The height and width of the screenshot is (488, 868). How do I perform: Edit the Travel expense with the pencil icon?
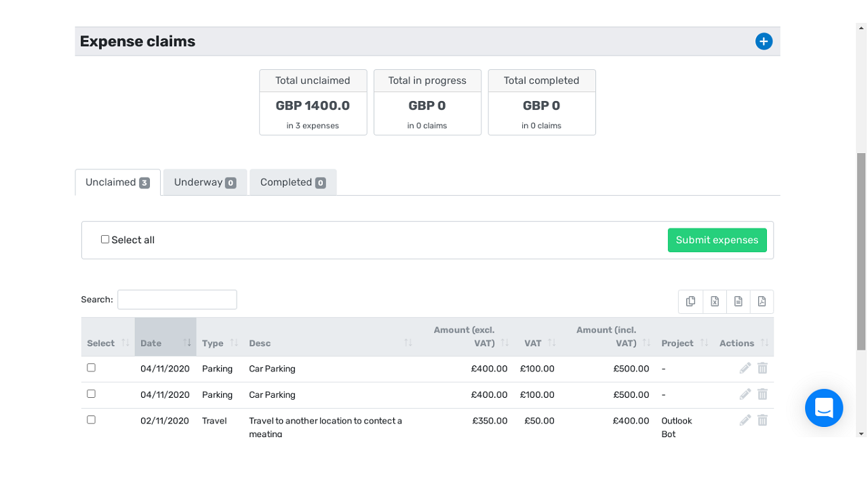(745, 420)
